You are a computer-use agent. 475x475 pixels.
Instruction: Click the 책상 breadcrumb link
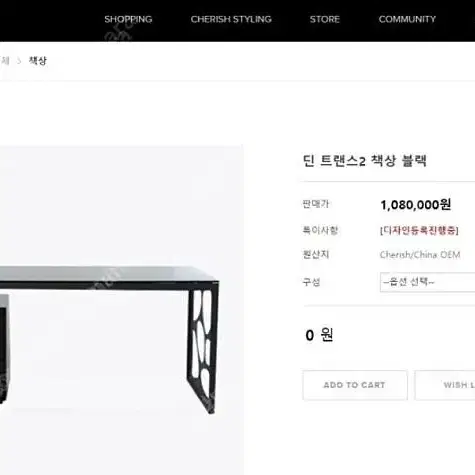[x=38, y=61]
